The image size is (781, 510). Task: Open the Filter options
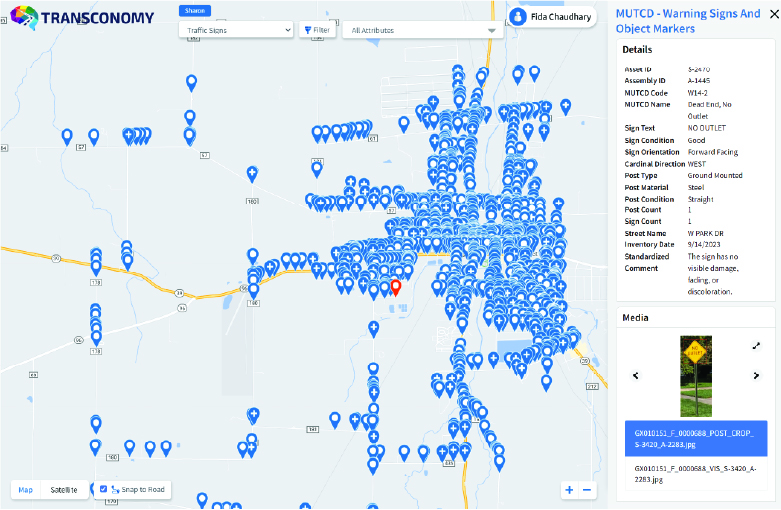[316, 30]
